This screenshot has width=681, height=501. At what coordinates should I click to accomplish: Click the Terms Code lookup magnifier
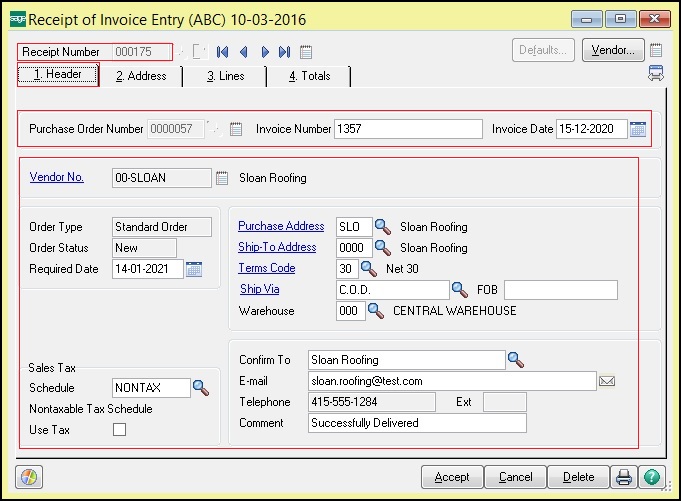[368, 268]
